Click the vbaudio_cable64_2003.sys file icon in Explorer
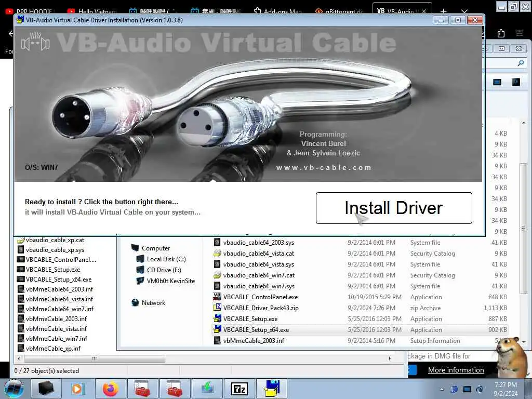The image size is (532, 399). coord(217,242)
